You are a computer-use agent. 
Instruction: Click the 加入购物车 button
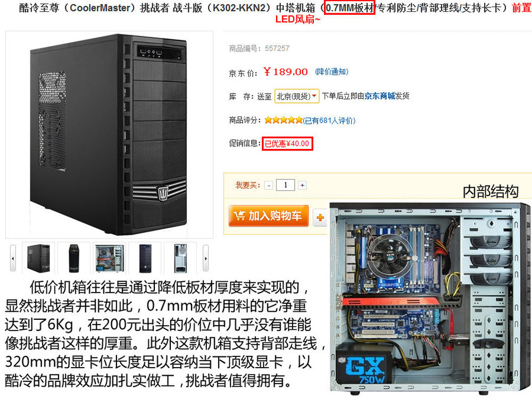click(268, 216)
